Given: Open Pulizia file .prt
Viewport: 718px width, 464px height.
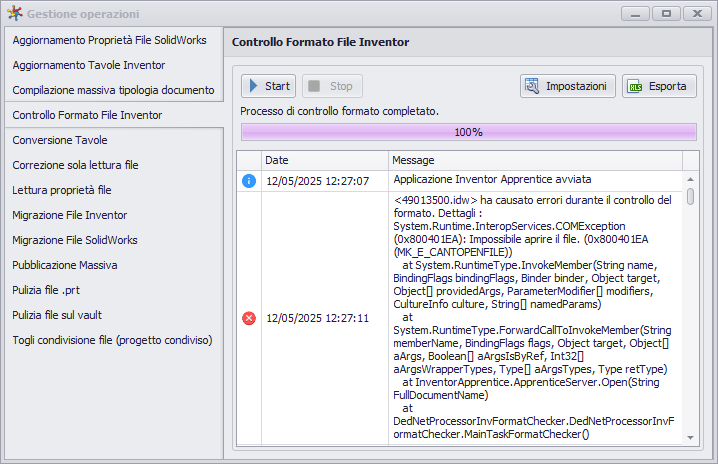Looking at the screenshot, I should tap(46, 290).
